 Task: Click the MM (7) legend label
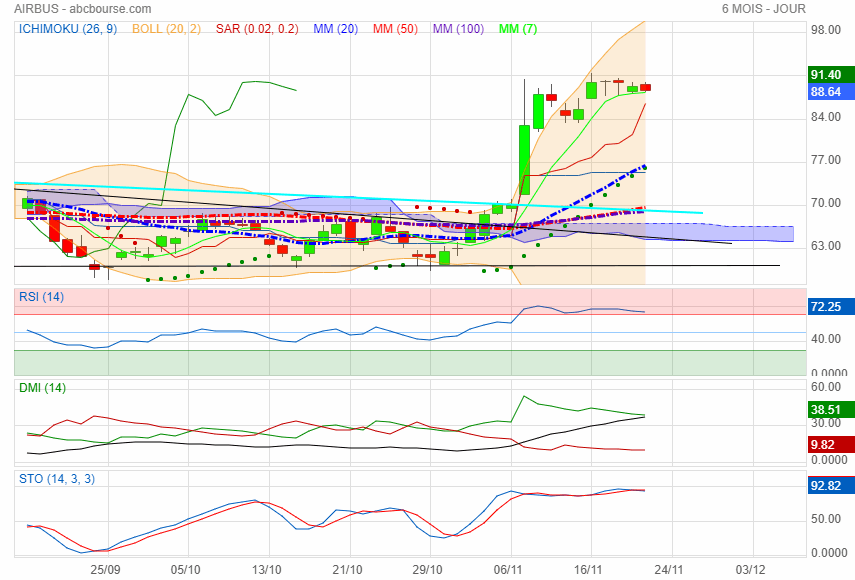click(518, 29)
